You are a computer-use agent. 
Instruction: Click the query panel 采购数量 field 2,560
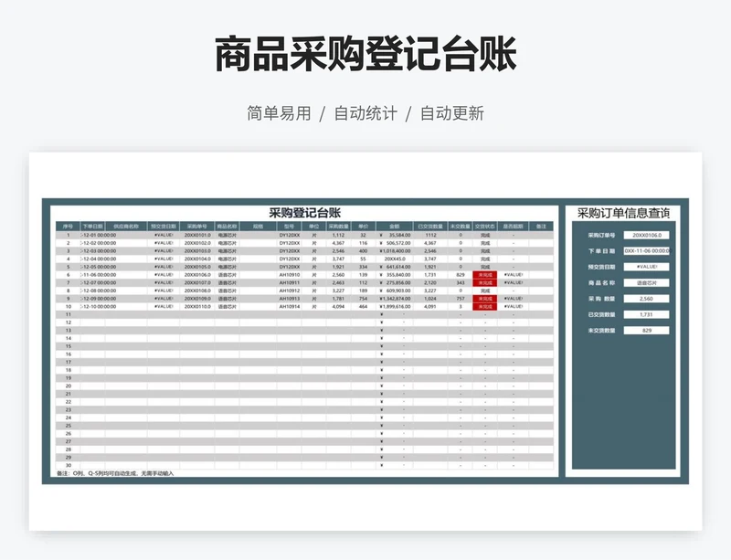tap(646, 299)
